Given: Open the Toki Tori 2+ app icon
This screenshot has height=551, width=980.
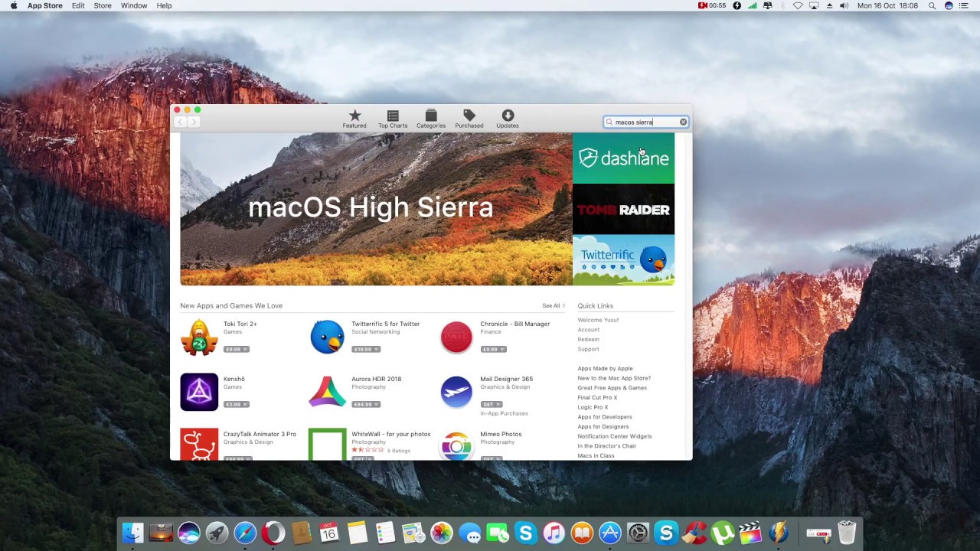Looking at the screenshot, I should 199,337.
